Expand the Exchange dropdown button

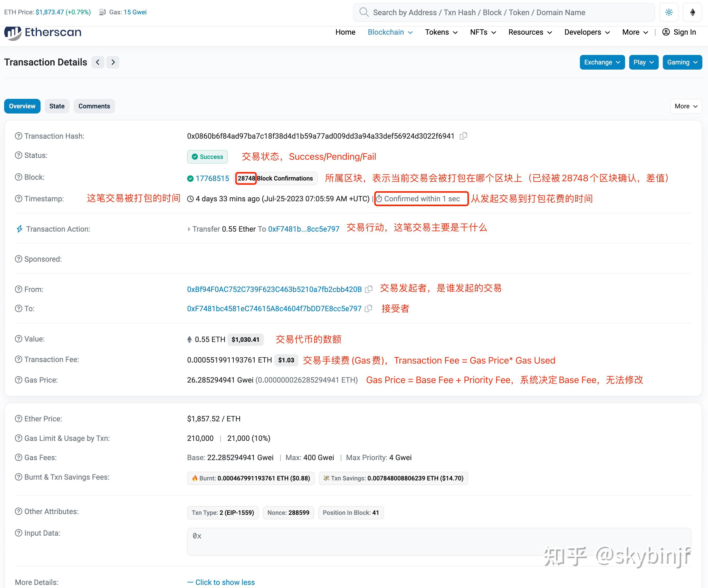pos(602,62)
